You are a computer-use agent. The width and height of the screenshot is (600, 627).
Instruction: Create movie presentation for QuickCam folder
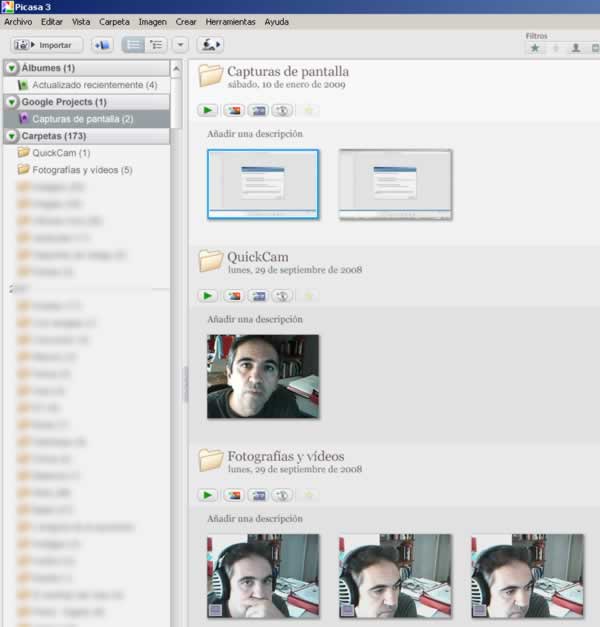pos(258,296)
